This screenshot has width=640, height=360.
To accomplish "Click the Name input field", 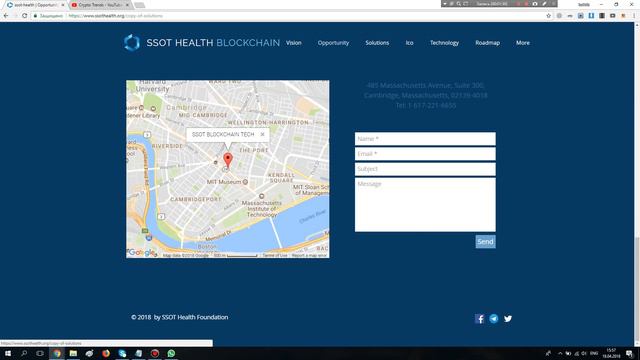I will [425, 139].
